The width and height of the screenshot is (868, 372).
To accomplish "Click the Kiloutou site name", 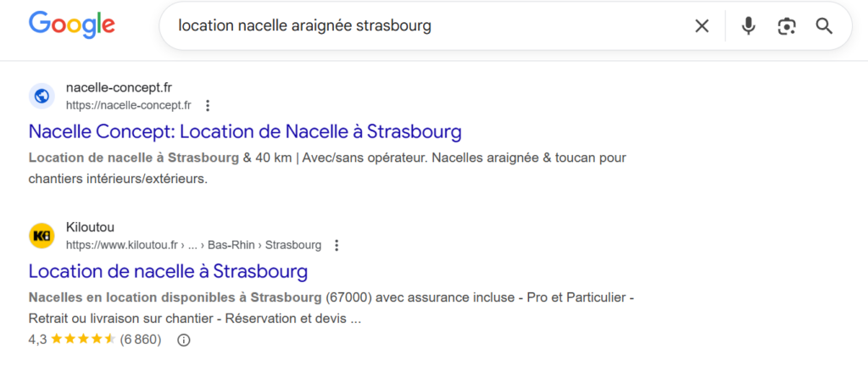I will (x=90, y=227).
